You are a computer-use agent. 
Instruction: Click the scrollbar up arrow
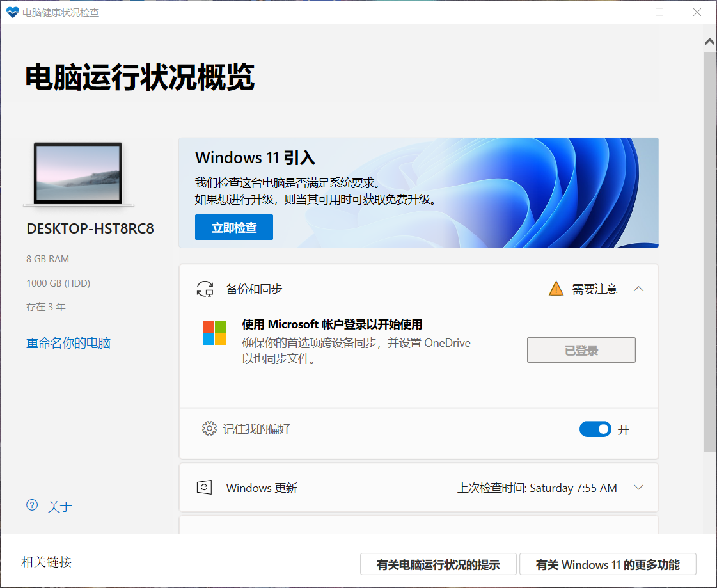coord(709,40)
